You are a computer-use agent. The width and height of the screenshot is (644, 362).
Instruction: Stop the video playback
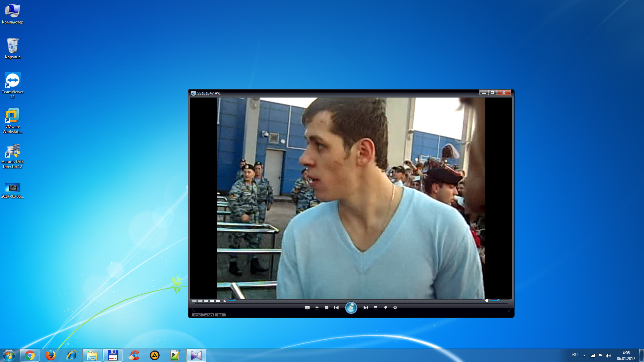click(x=326, y=308)
